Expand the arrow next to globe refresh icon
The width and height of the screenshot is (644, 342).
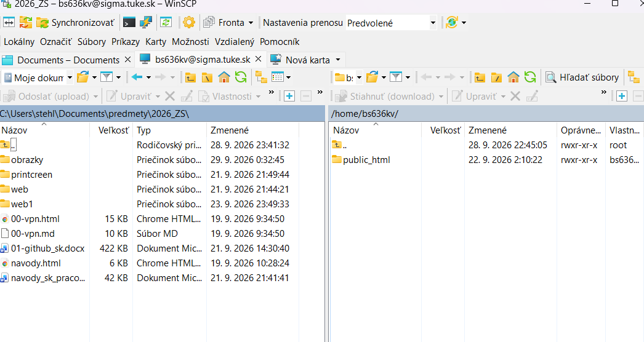click(464, 23)
